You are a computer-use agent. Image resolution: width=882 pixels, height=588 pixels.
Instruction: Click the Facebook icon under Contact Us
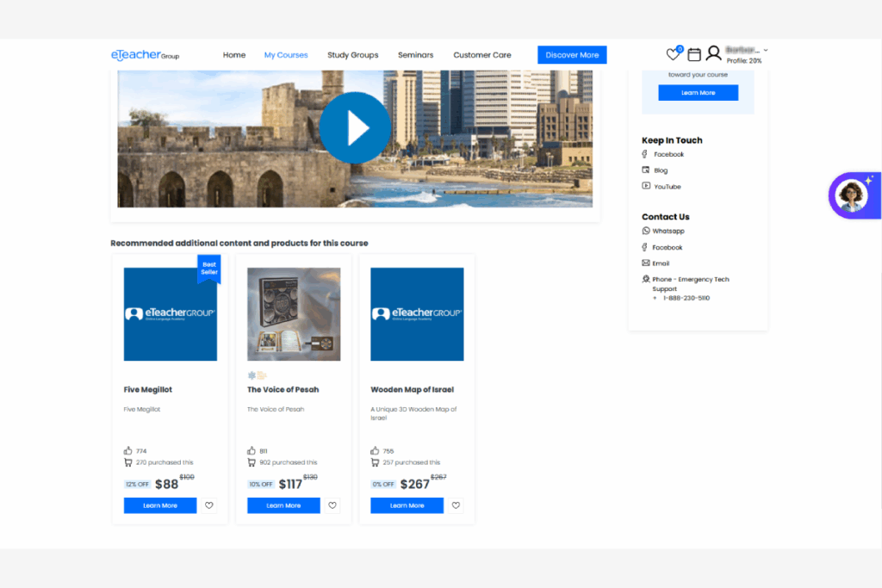point(644,247)
